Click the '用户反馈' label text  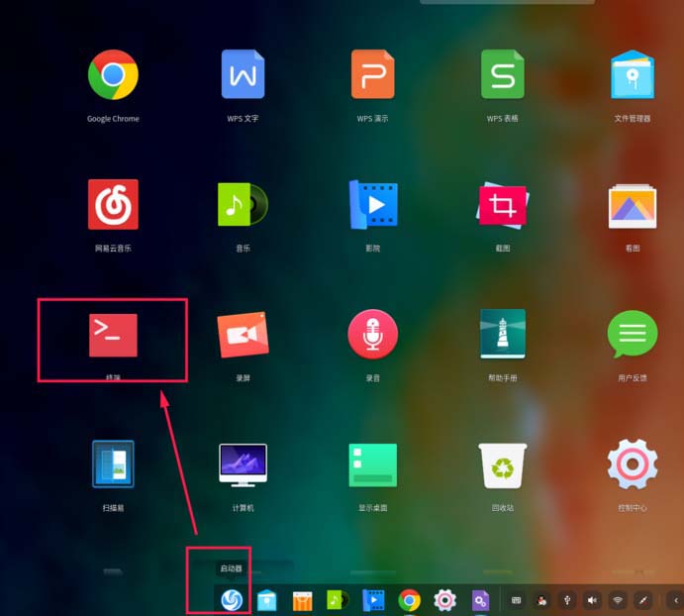(x=633, y=377)
